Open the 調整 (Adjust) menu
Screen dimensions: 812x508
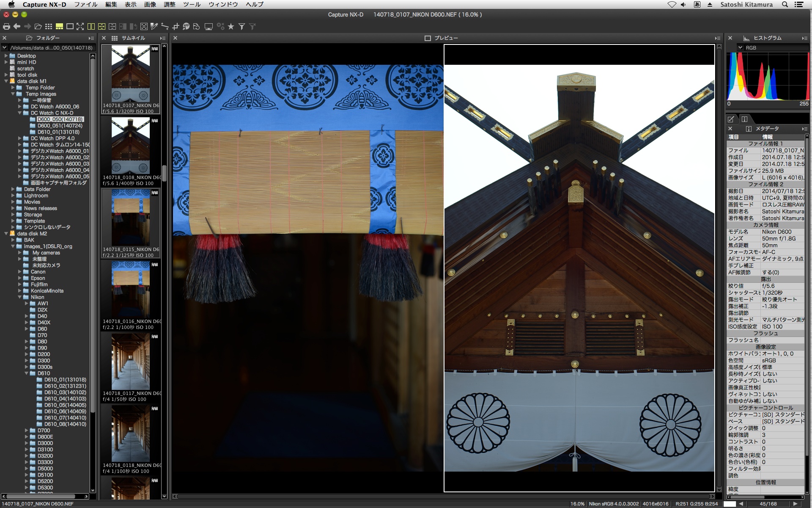click(169, 4)
